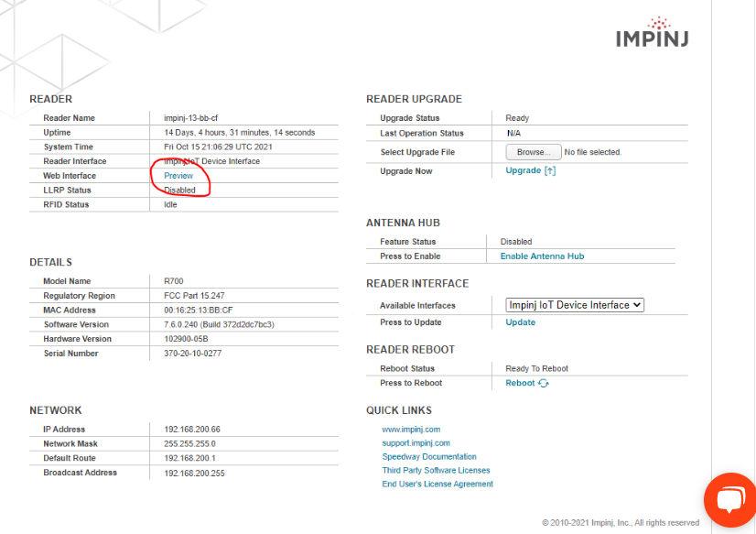
Task: Select reader name impinj-13-bb-cf
Action: pyautogui.click(x=191, y=118)
